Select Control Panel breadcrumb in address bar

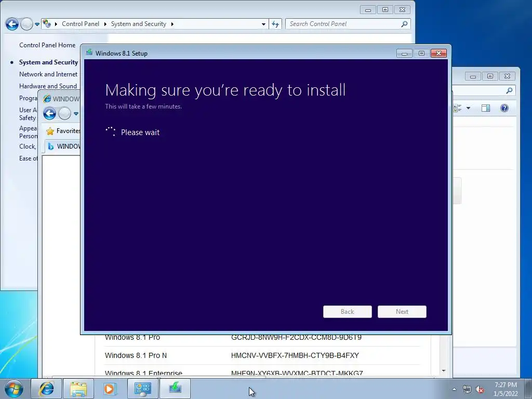coord(81,24)
